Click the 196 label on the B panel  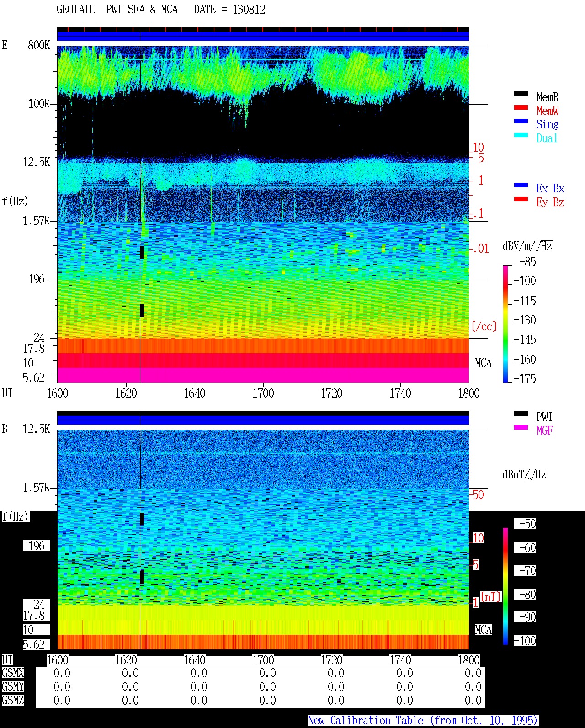(37, 546)
